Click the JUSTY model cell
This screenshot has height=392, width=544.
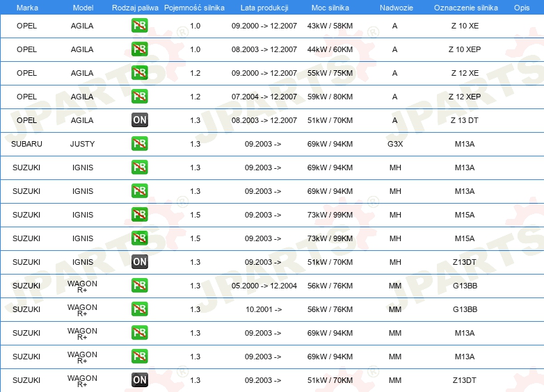(82, 144)
